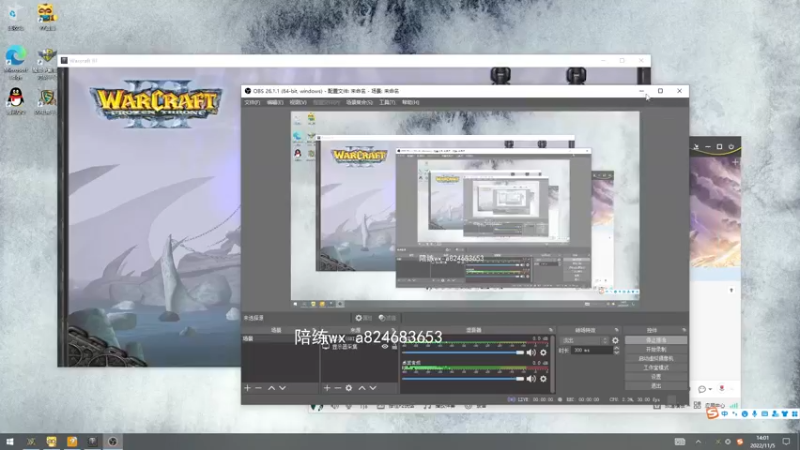
Task: Mute the first mixer channel speaker icon
Action: (531, 353)
